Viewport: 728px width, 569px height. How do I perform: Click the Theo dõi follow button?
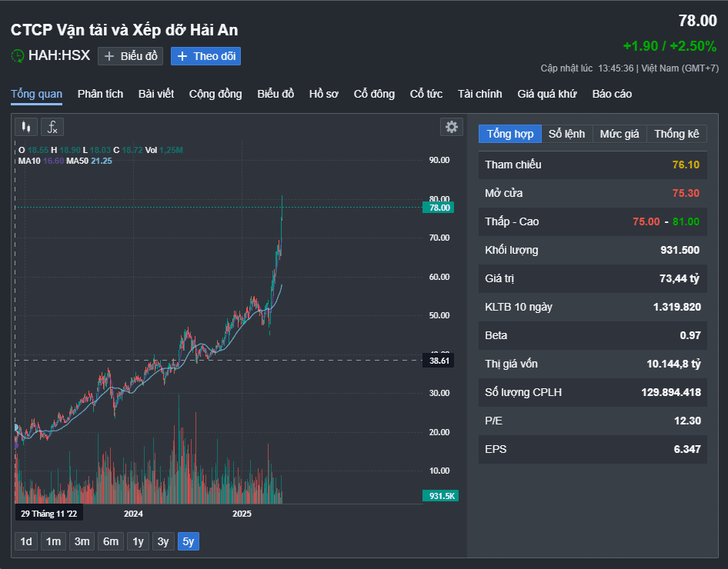(205, 56)
